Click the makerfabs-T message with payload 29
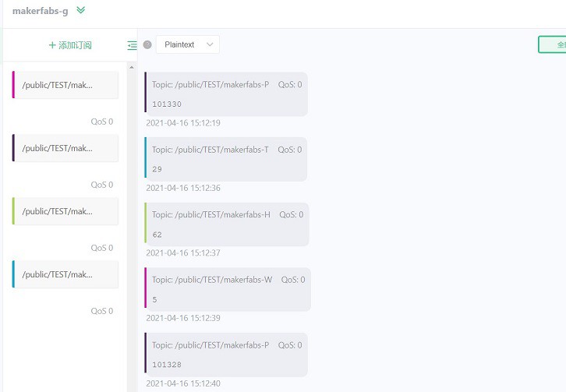 click(x=226, y=159)
